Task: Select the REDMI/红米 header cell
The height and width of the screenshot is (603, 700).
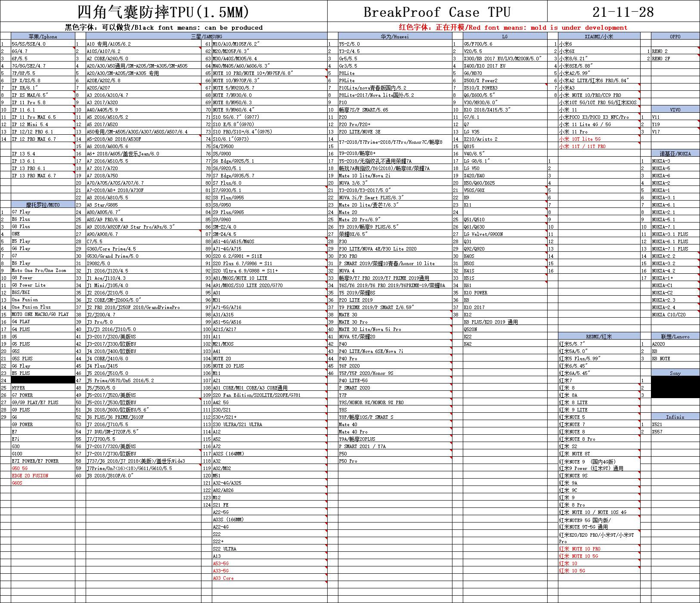Action: click(x=599, y=337)
